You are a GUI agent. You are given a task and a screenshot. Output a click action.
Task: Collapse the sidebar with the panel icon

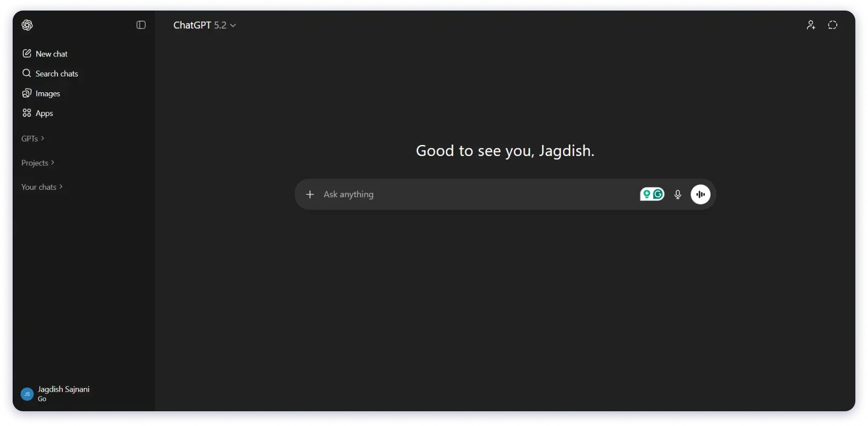(x=141, y=25)
